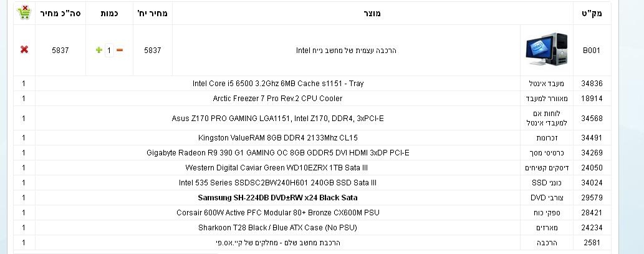Click the empty-cart icon in the table header
This screenshot has width=644, height=254.
(x=24, y=12)
